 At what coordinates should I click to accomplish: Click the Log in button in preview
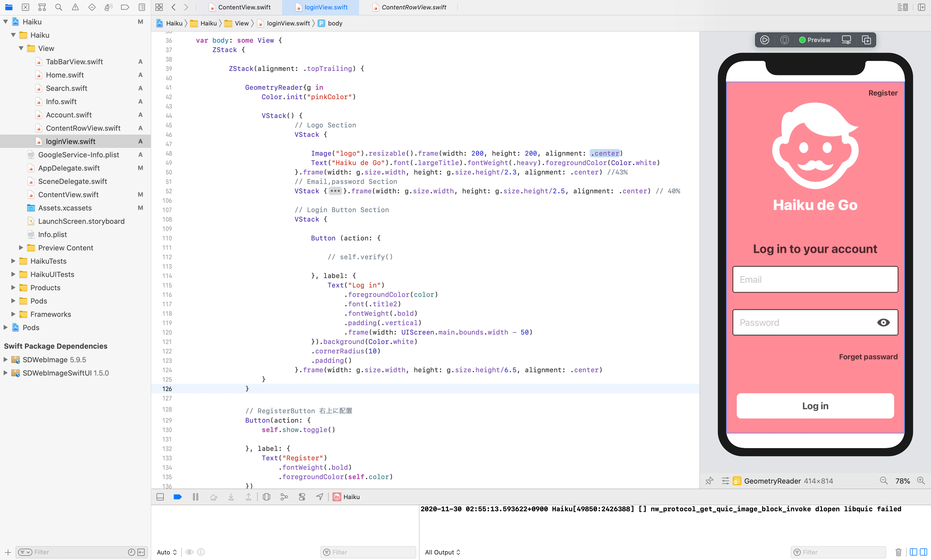(x=815, y=406)
